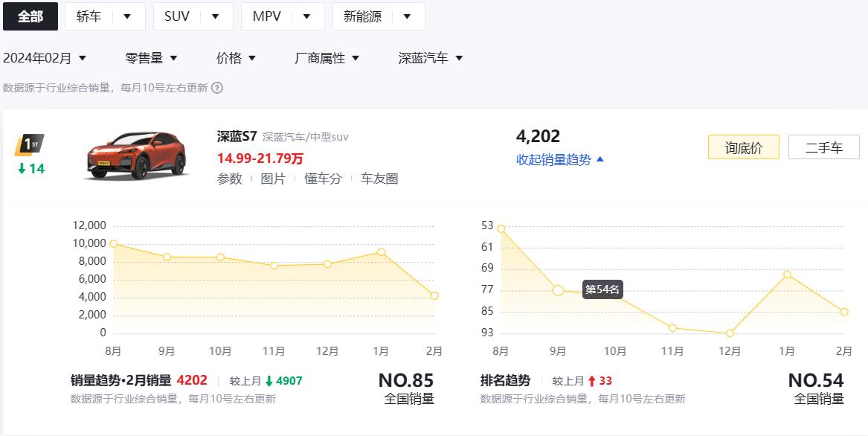This screenshot has height=436, width=868.
Task: Open the 零售量 filter dropdown
Action: pyautogui.click(x=151, y=58)
